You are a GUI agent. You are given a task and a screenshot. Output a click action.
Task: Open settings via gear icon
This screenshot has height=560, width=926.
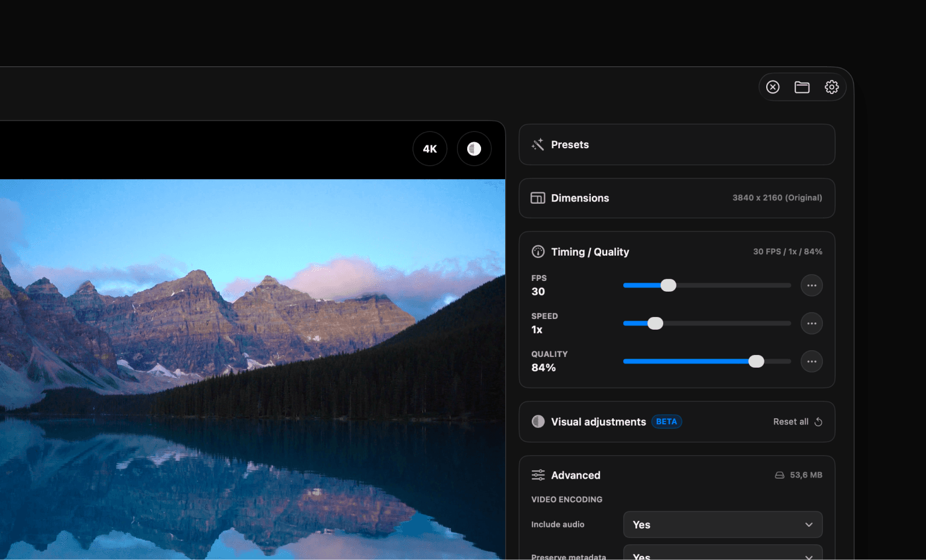(832, 87)
